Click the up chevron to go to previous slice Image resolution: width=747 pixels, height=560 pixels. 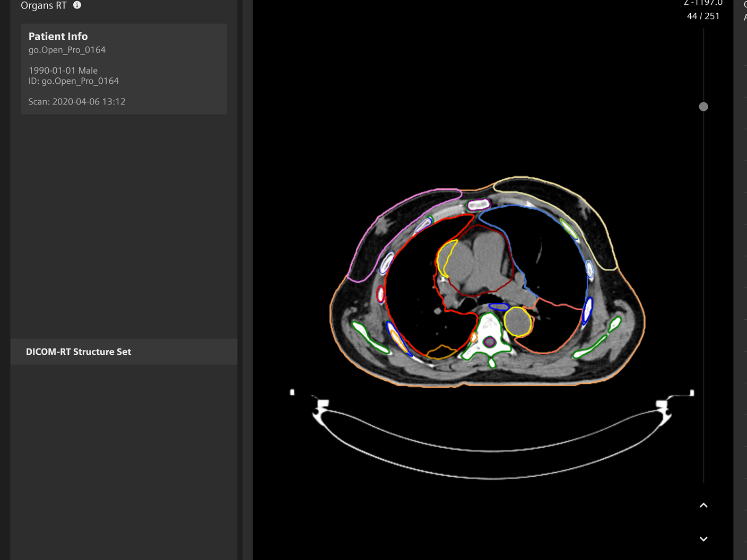pyautogui.click(x=703, y=504)
